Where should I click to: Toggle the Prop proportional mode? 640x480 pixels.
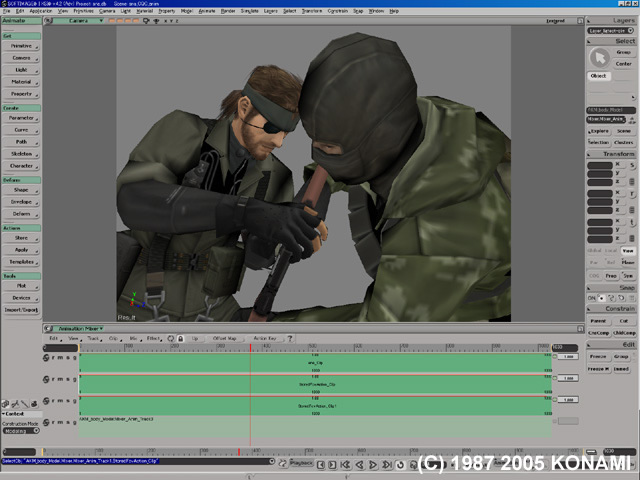click(x=611, y=276)
